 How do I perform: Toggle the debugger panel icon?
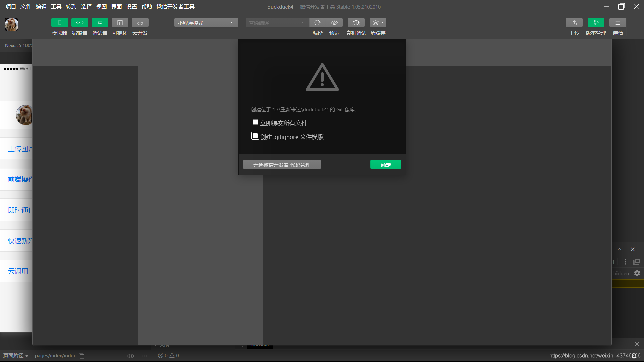pos(100,23)
